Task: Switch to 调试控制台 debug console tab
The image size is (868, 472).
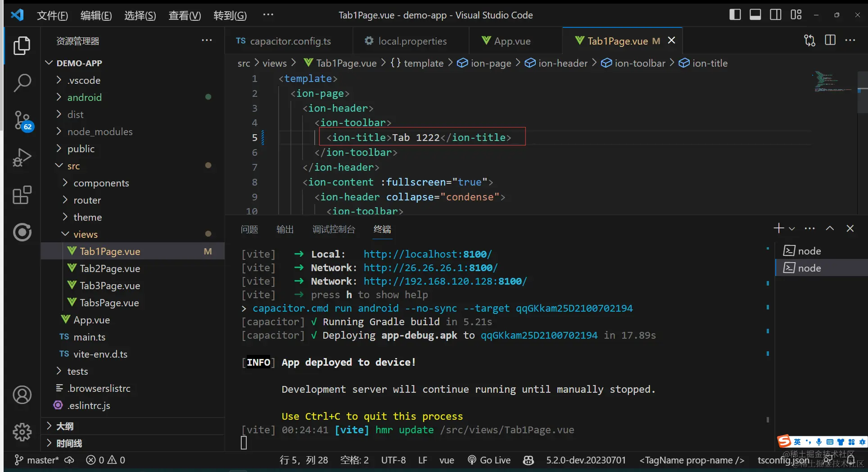Action: pyautogui.click(x=334, y=229)
